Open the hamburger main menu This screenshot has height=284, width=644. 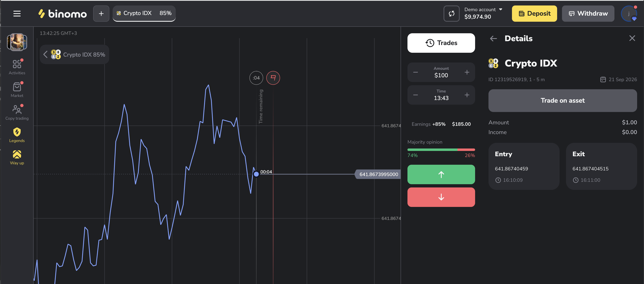click(17, 14)
